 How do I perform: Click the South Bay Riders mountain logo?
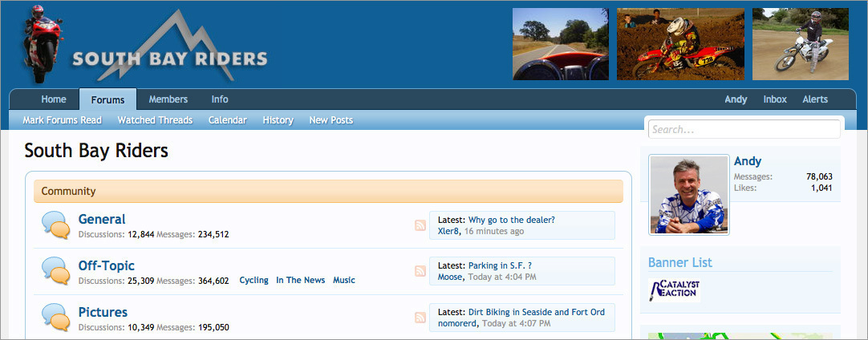click(x=170, y=47)
